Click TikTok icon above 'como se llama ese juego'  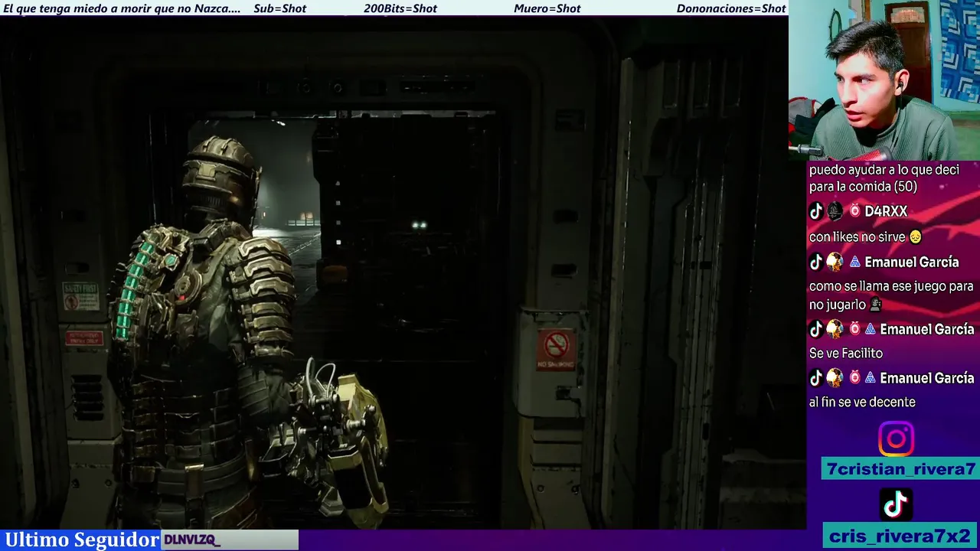(x=816, y=262)
